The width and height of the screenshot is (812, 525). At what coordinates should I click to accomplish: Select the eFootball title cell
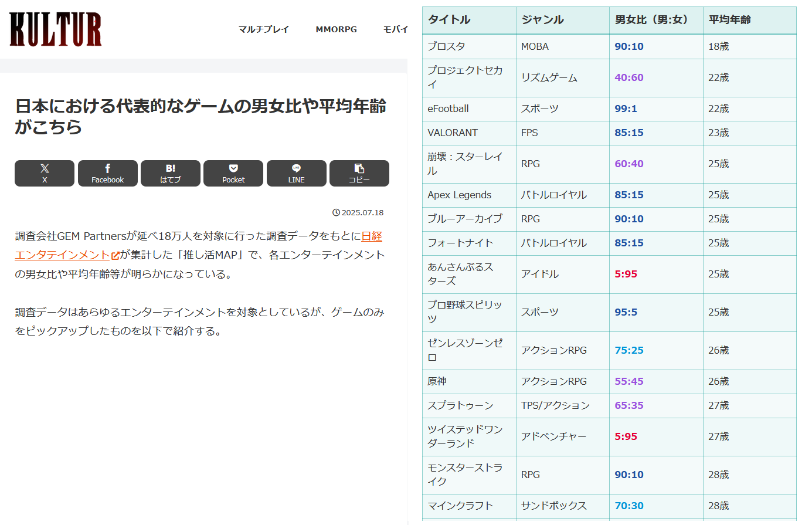click(469, 109)
